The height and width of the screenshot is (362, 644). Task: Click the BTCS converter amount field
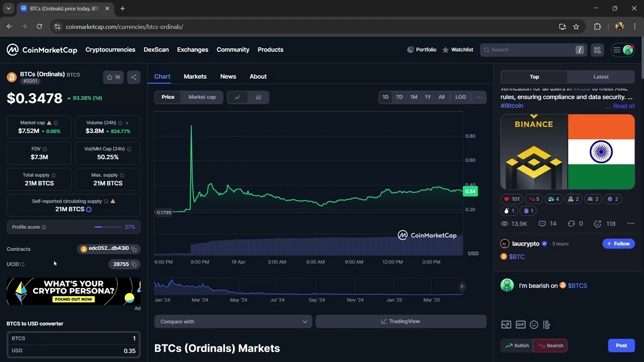(73, 338)
